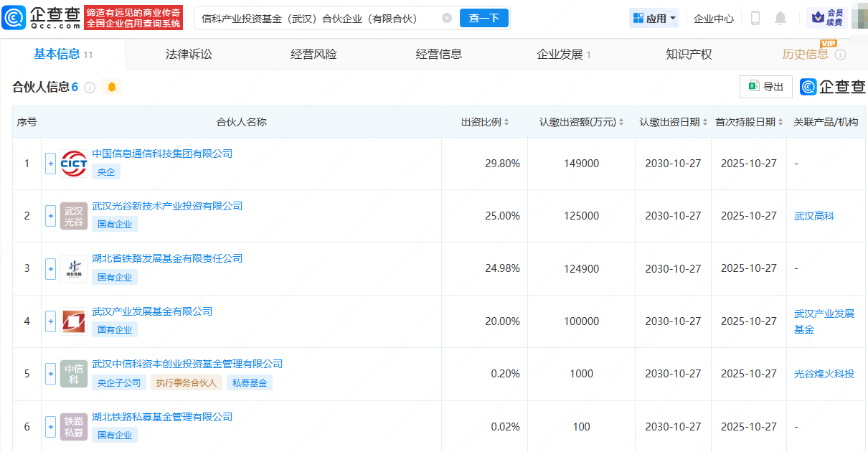Click the 会员续费 membership crown icon

[x=816, y=18]
